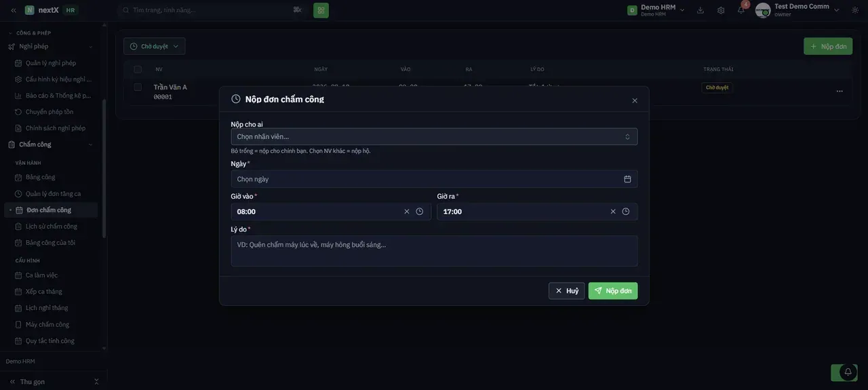868x390 pixels.
Task: Tick the Trần Văn A row checkbox
Action: [x=138, y=87]
